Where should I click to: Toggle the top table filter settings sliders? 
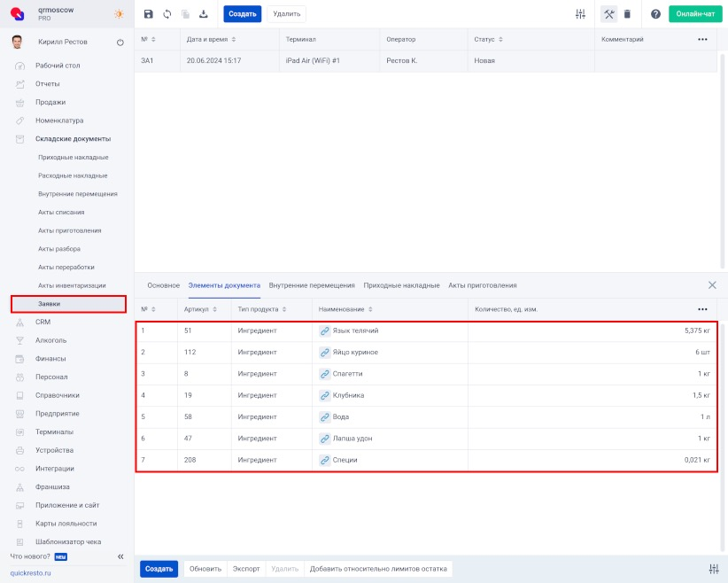pos(580,14)
